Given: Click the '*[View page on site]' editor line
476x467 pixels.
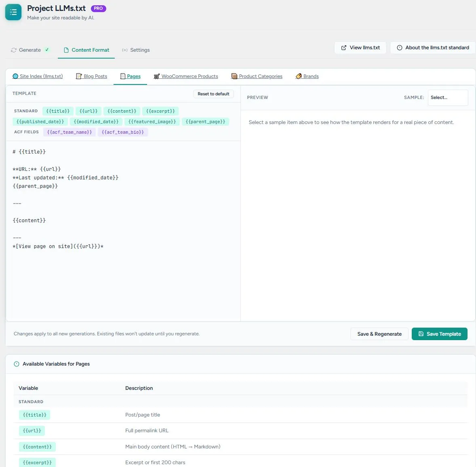Looking at the screenshot, I should tap(58, 246).
